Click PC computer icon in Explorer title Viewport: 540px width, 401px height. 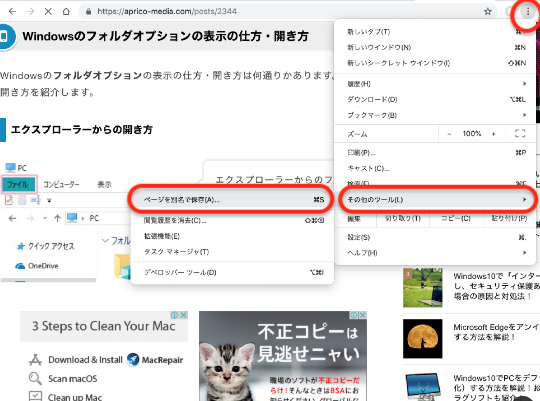click(11, 168)
